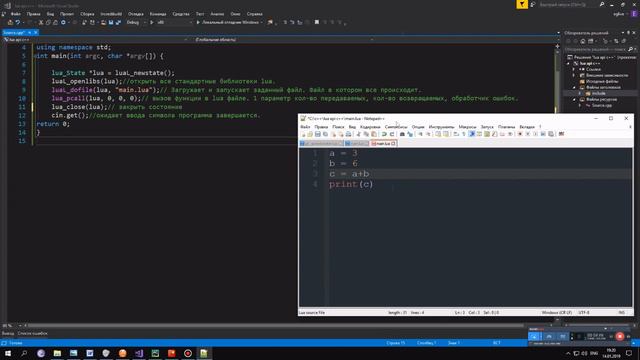Image resolution: width=640 pixels, height=360 pixels.
Task: Click Cut icon in Notepad++ toolbar
Action: (x=358, y=134)
